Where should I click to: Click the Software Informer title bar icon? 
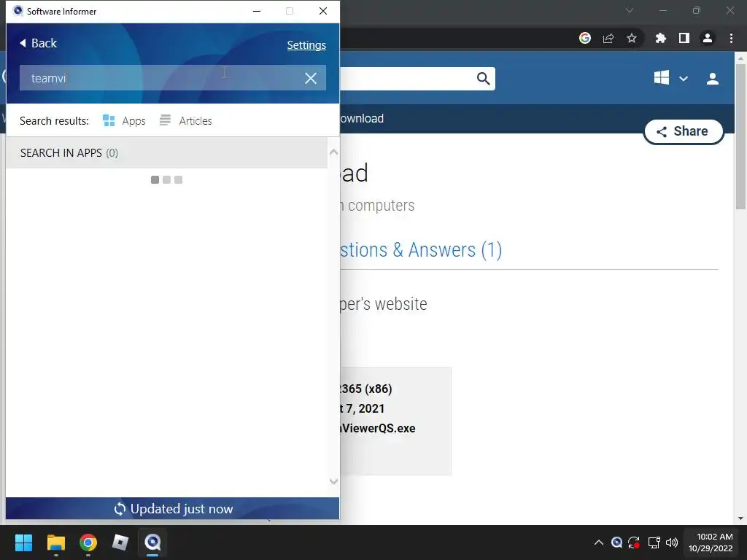18,11
